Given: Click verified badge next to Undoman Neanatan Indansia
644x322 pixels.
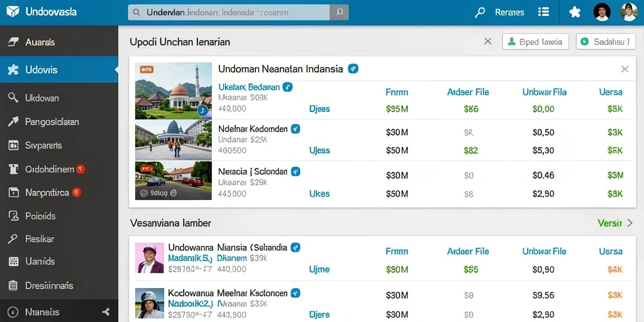Looking at the screenshot, I should (x=353, y=69).
